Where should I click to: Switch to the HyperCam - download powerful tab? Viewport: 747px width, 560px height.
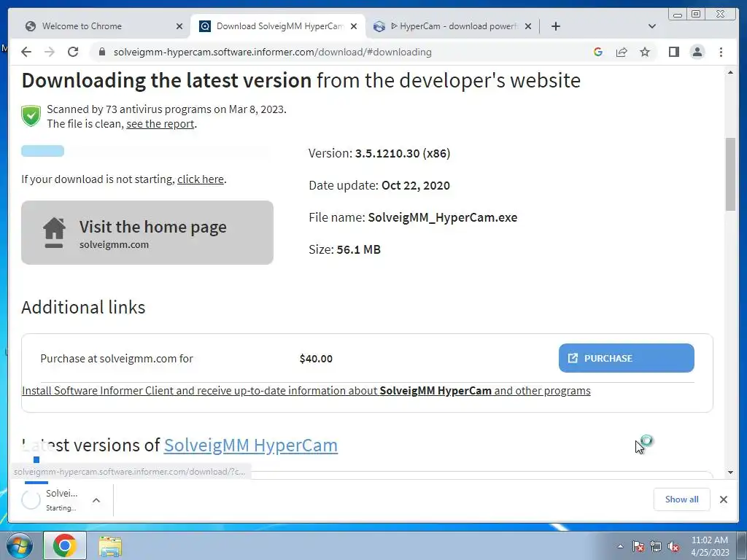452,26
